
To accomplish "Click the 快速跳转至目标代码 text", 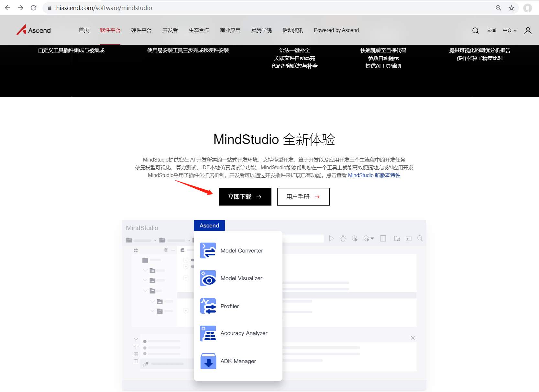I will point(383,50).
